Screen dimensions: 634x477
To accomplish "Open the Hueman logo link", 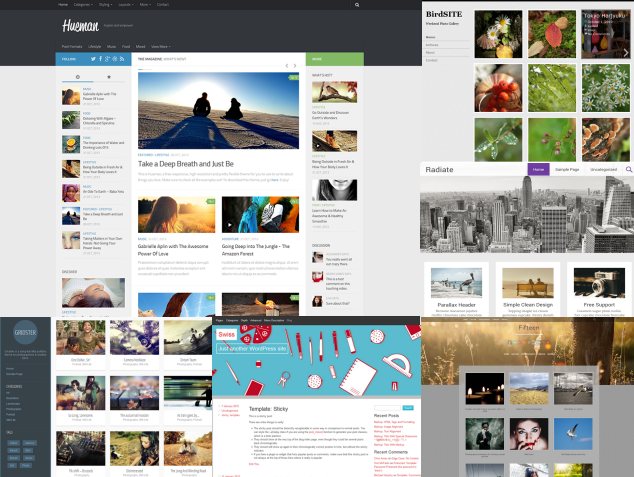I will 80,26.
